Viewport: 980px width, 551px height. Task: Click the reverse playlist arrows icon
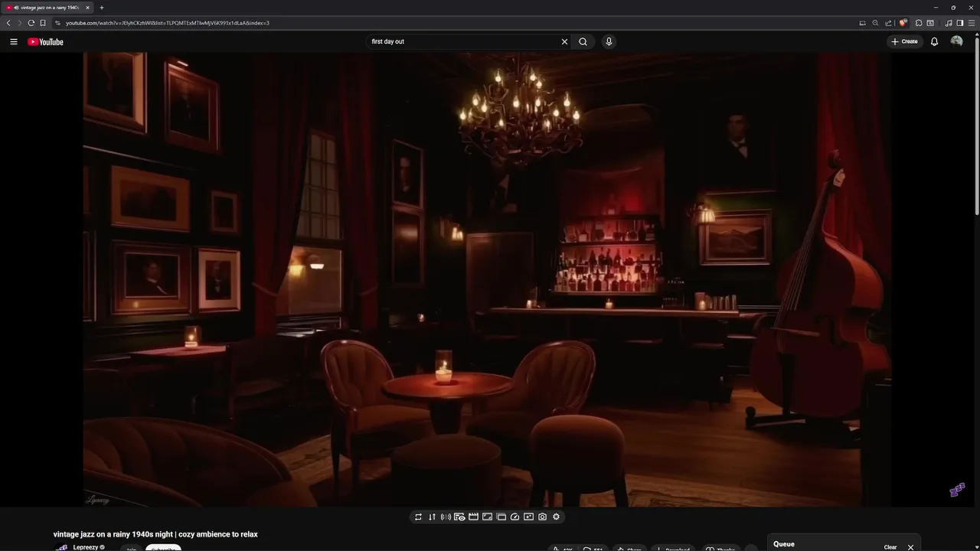432,517
